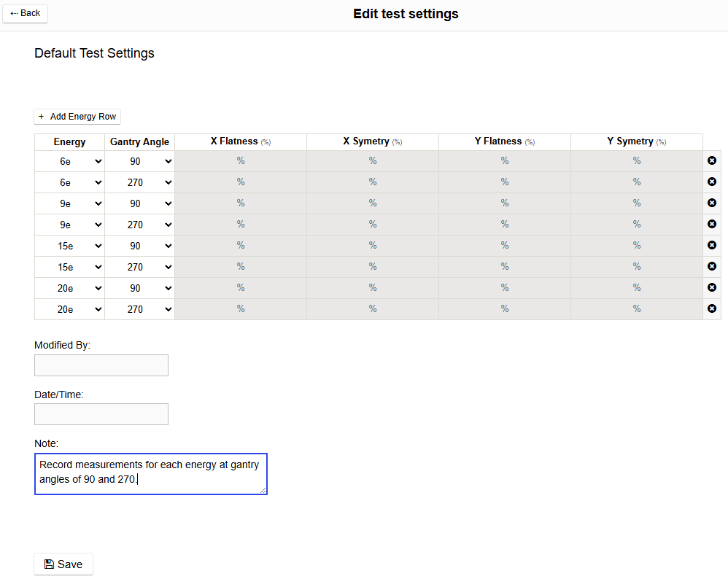This screenshot has width=728, height=579.
Task: Open the 15e Energy selector
Action: [x=69, y=245]
